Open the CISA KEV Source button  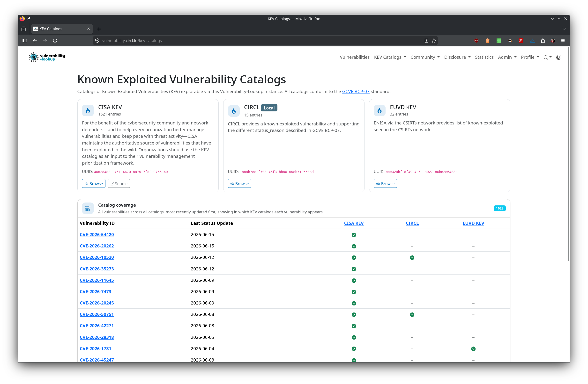pyautogui.click(x=119, y=184)
